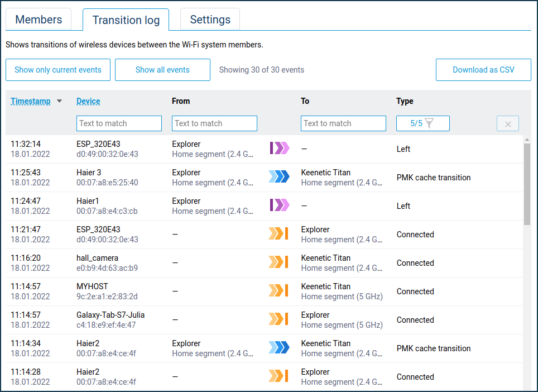Viewport: 538px width, 392px height.
Task: Click purple Left arrow icon for ESP_320E43
Action: [280, 149]
